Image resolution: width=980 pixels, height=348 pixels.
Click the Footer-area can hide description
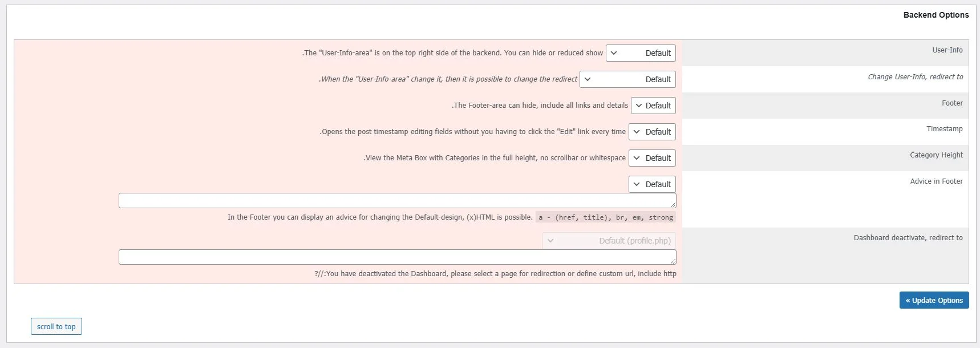pos(540,106)
